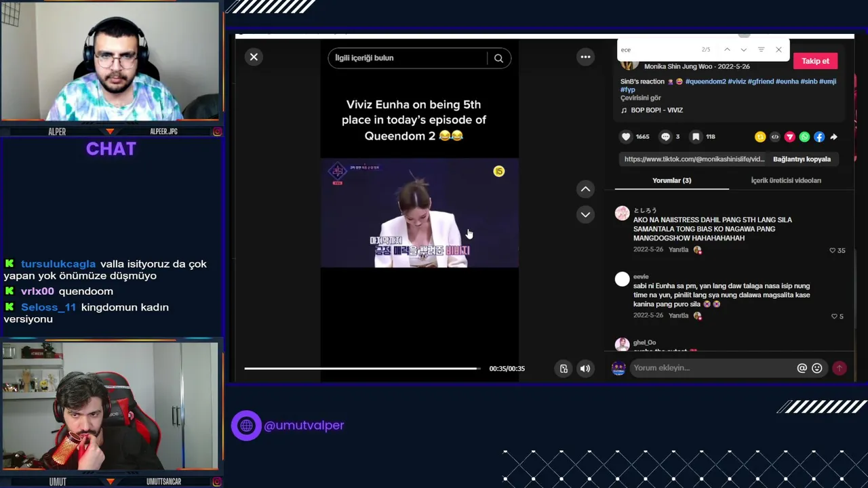Open the #viviz hashtag
Viewport: 868px width, 488px height.
pyautogui.click(x=736, y=81)
